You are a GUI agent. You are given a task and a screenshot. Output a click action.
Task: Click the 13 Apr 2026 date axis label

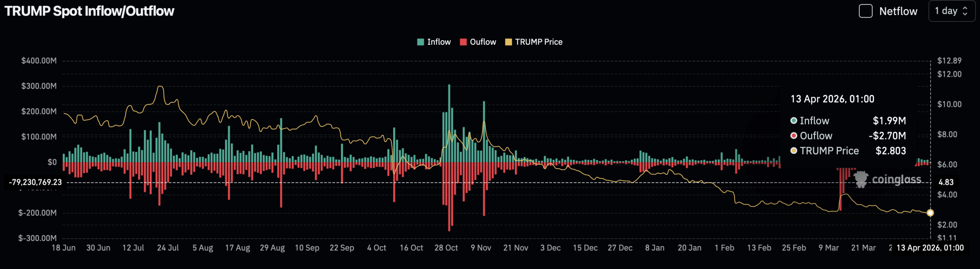tap(929, 248)
